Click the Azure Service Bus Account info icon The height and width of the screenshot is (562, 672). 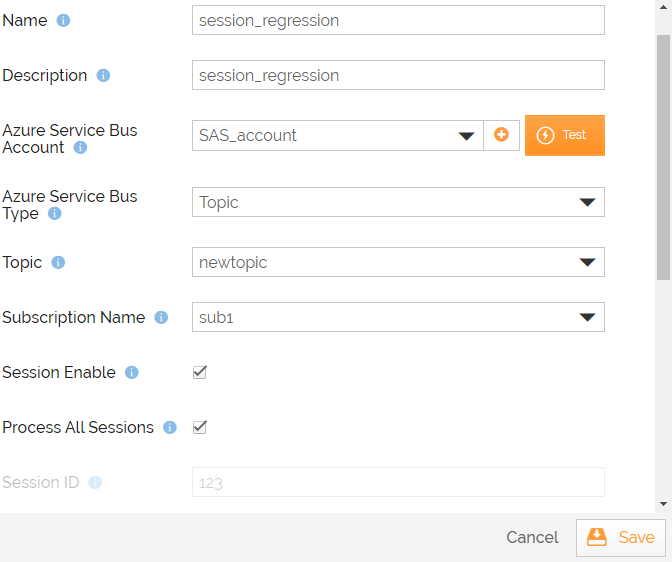pyautogui.click(x=81, y=148)
